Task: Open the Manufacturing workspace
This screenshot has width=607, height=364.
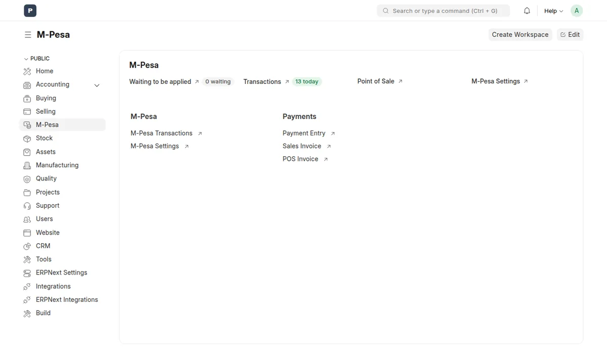Action: point(57,165)
